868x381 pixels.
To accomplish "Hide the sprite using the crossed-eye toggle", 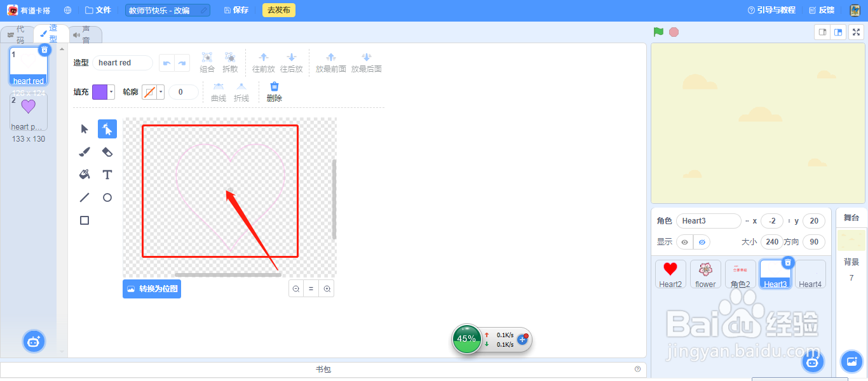I will point(702,242).
